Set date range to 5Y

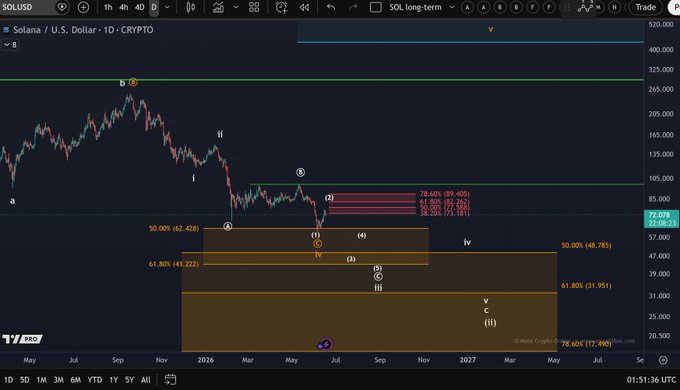pyautogui.click(x=129, y=380)
